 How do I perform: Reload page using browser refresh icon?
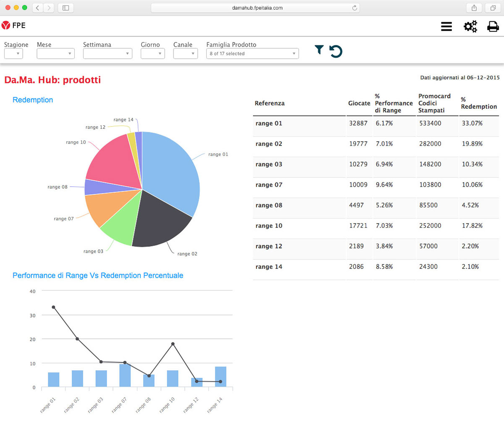tap(354, 8)
